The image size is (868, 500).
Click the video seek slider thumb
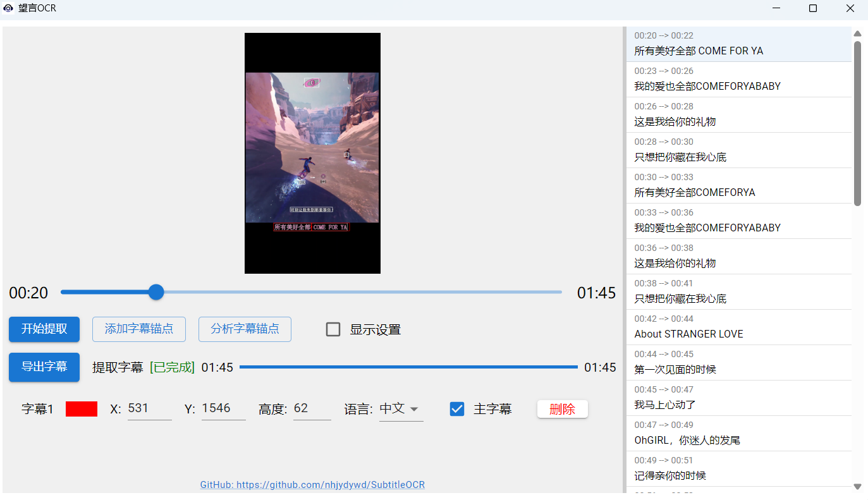click(x=156, y=292)
